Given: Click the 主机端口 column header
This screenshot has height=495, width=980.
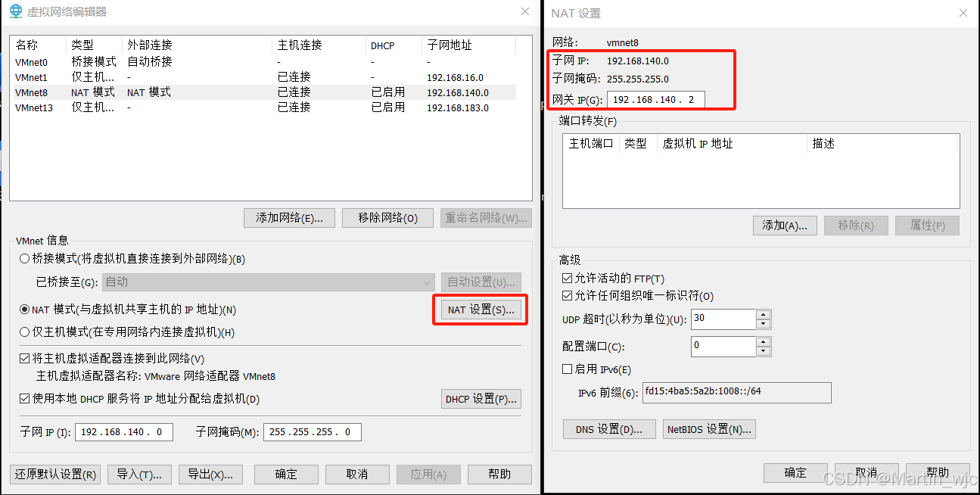Looking at the screenshot, I should 591,144.
